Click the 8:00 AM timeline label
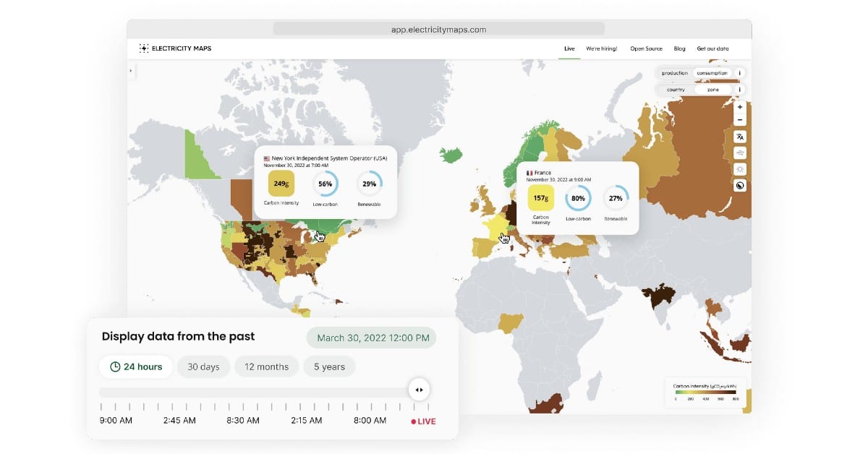The width and height of the screenshot is (868, 454). (x=370, y=420)
